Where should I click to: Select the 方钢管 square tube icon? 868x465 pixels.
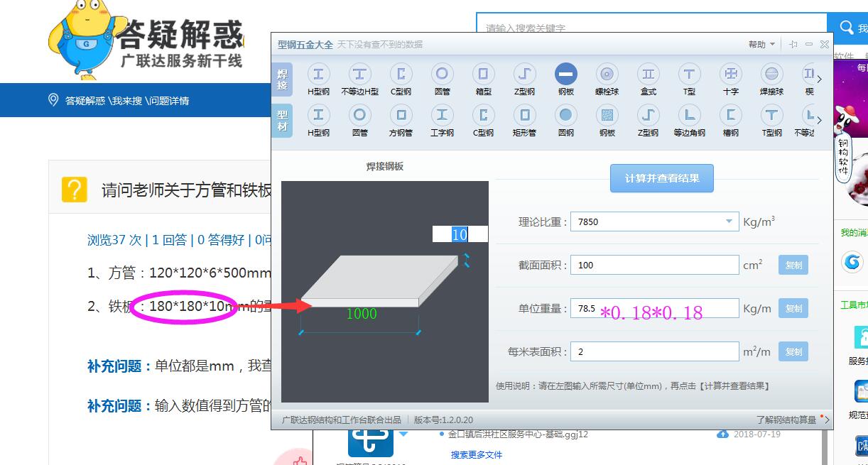pos(401,120)
